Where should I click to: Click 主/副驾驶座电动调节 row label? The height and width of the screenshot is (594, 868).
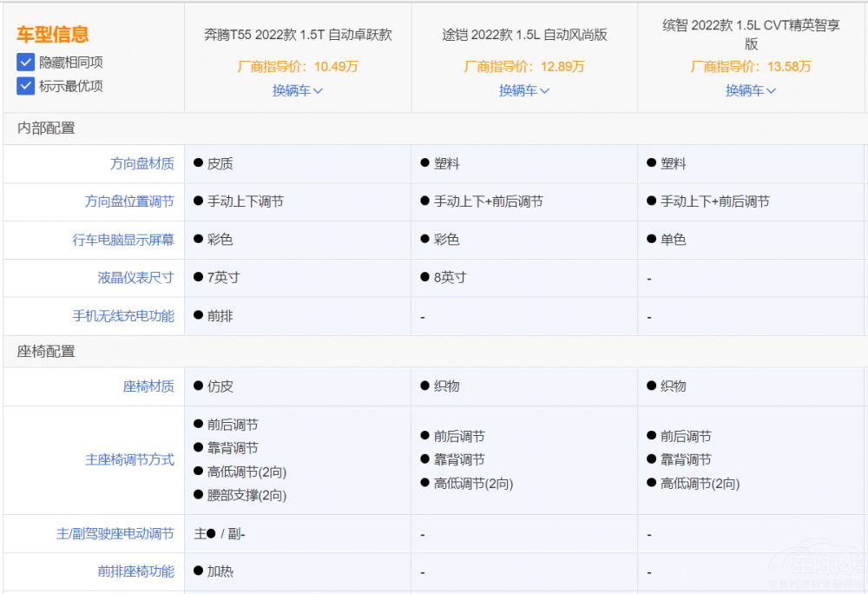(x=115, y=534)
